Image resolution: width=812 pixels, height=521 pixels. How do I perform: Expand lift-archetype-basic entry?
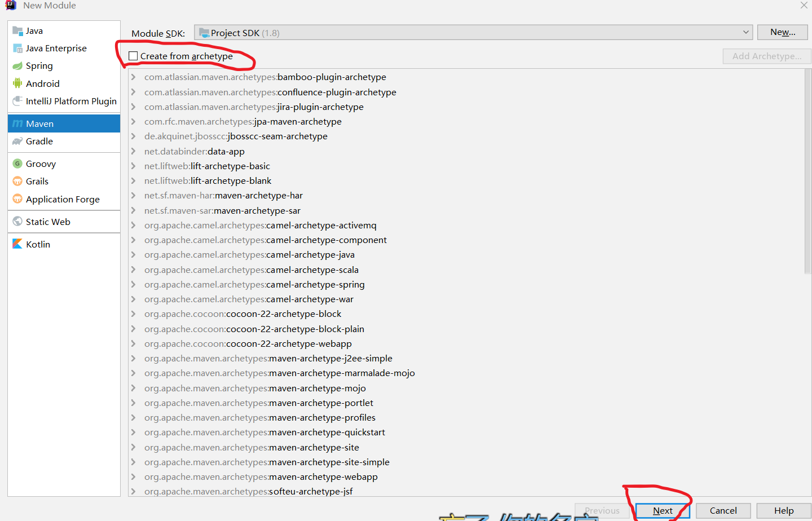[134, 166]
